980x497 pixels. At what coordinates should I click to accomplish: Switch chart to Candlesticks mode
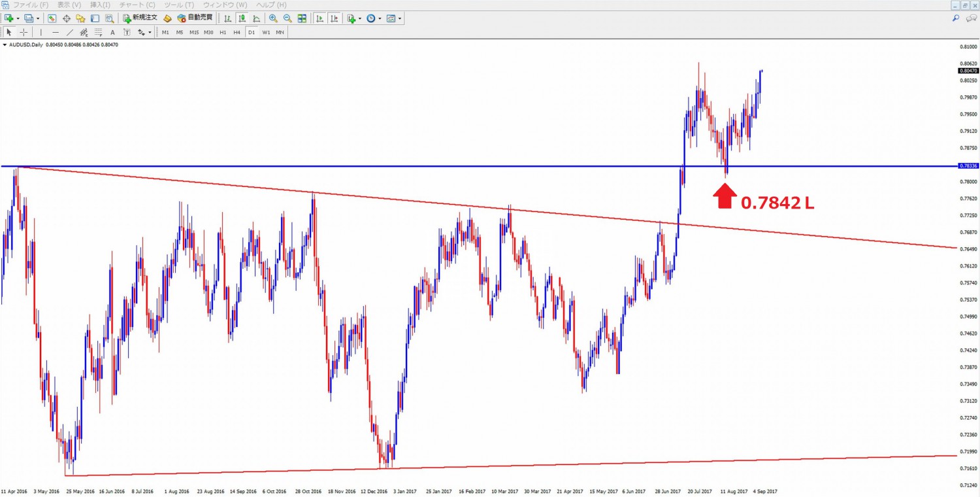click(x=242, y=18)
